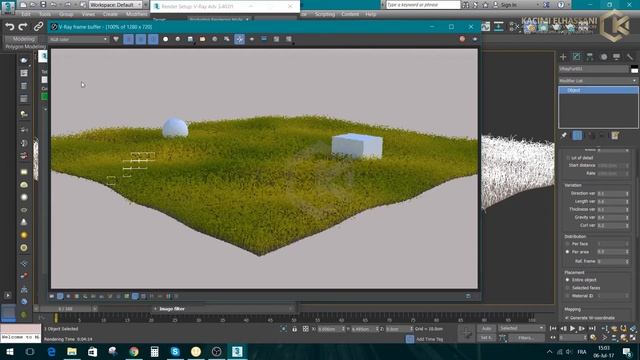Click the Configure Modifier Sets icon
This screenshot has height=360, width=640.
coord(615,136)
